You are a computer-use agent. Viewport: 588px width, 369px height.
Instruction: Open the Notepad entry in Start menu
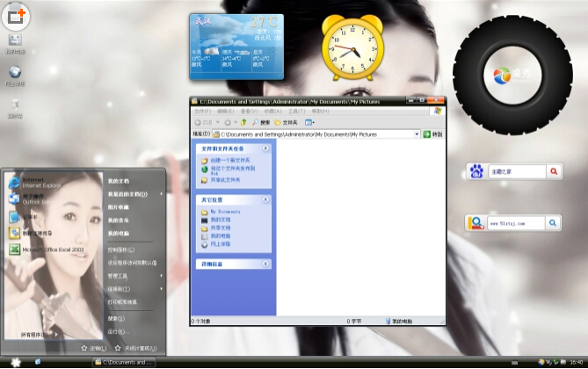pos(23,217)
